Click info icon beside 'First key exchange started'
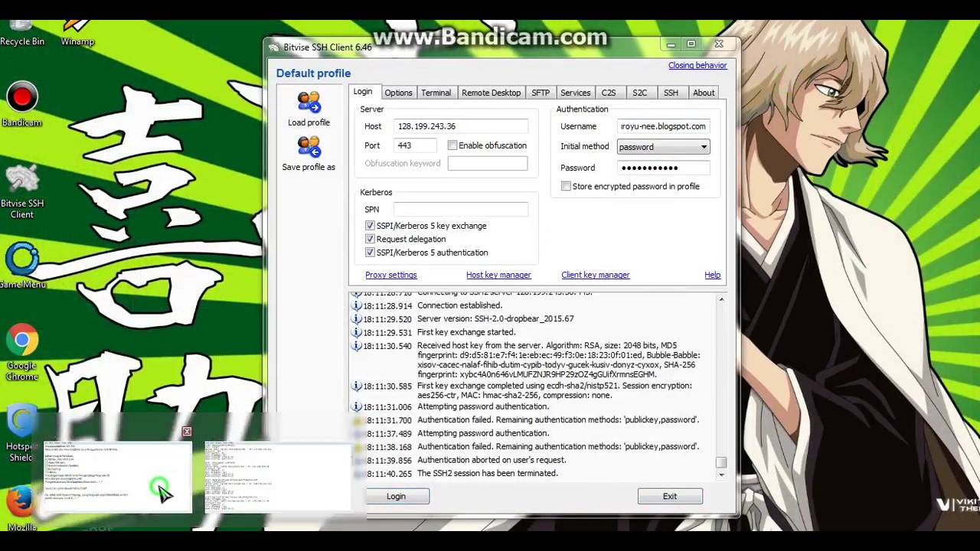This screenshot has height=551, width=980. pyautogui.click(x=356, y=332)
